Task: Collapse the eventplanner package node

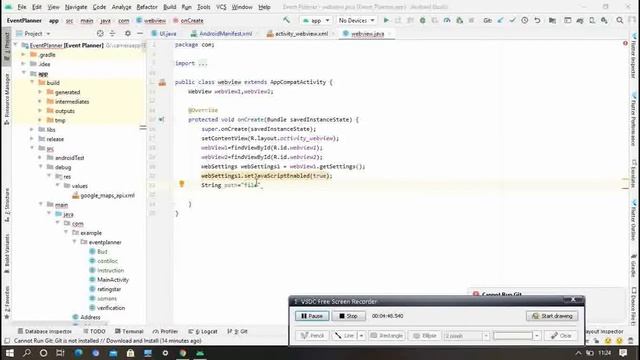Action: pyautogui.click(x=74, y=242)
